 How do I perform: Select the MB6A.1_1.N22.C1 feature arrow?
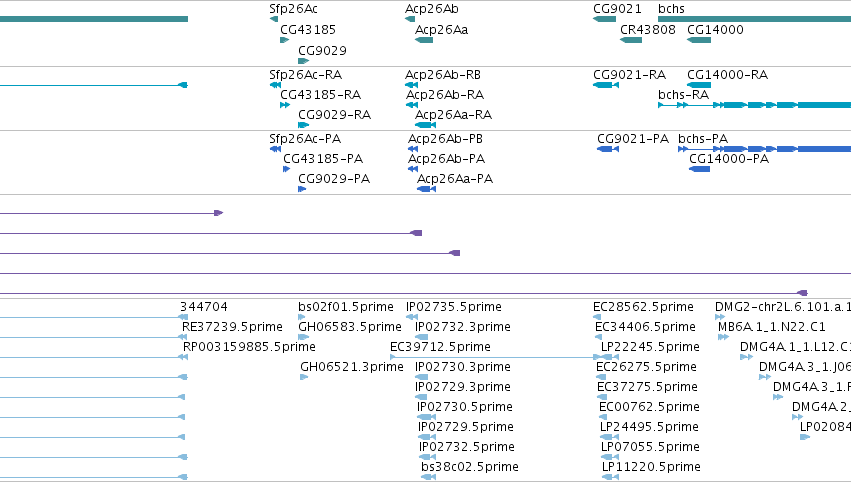pos(723,337)
